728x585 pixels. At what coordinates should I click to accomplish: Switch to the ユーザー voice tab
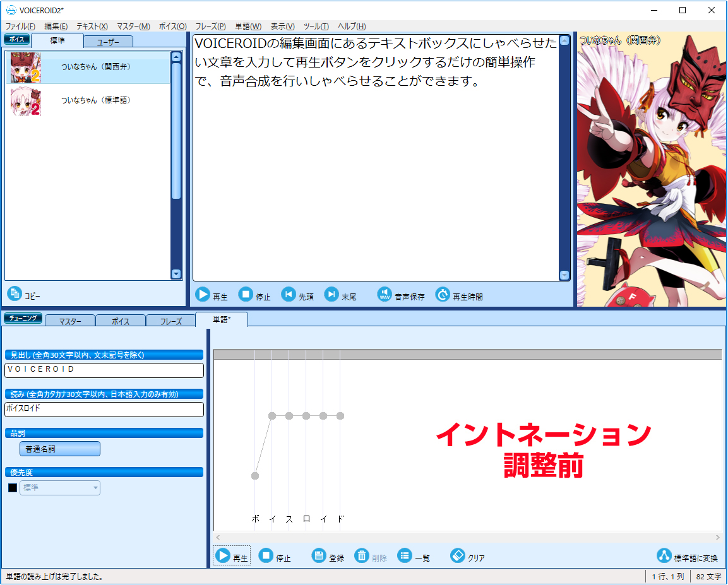click(108, 42)
